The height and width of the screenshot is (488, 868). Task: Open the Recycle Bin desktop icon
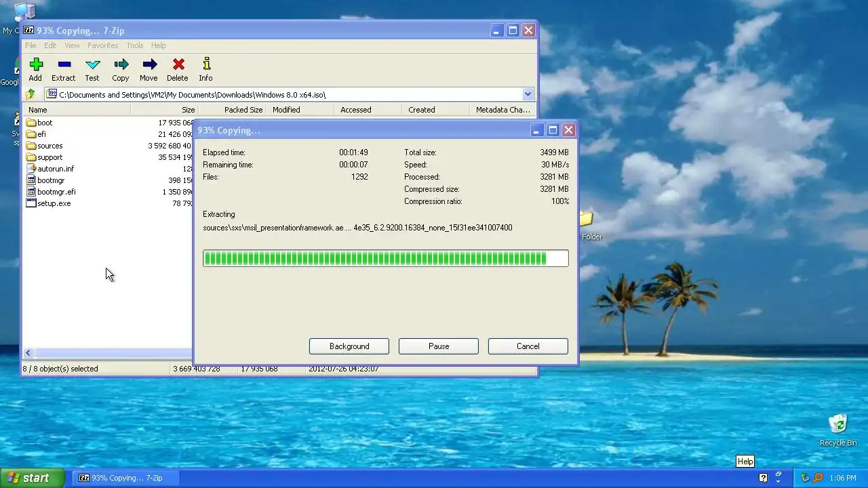[838, 424]
